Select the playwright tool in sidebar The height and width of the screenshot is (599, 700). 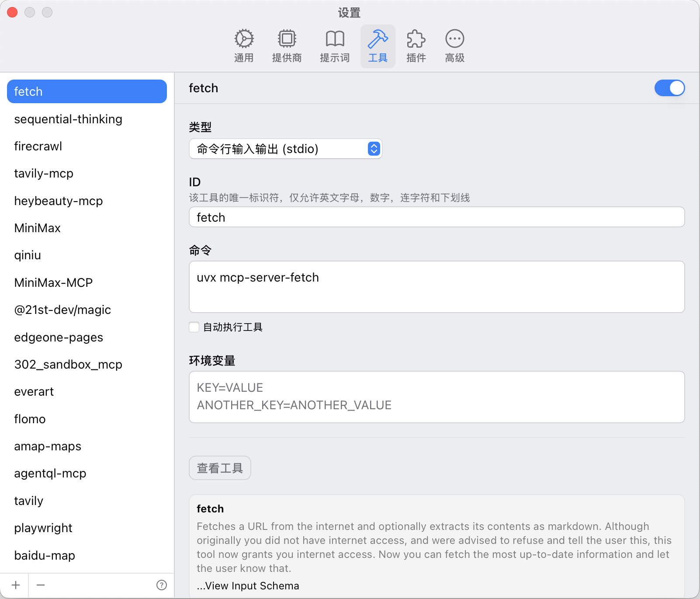43,528
